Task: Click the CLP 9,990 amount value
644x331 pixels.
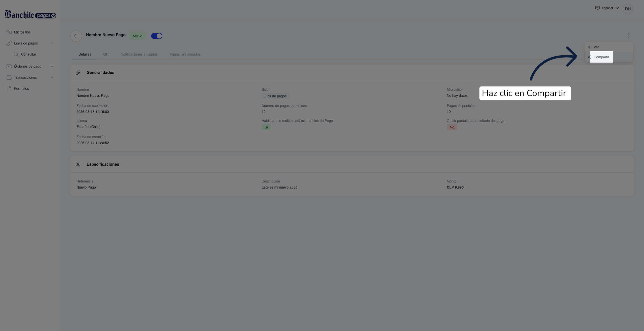Action: pyautogui.click(x=455, y=187)
